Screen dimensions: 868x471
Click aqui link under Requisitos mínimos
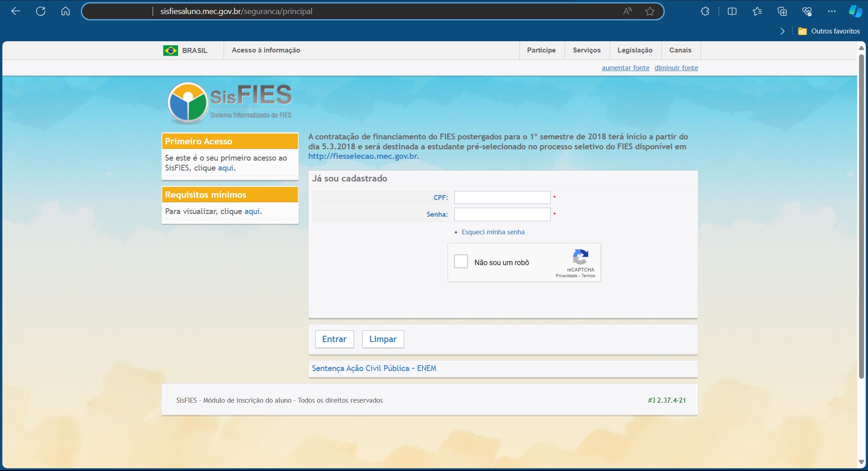[252, 211]
